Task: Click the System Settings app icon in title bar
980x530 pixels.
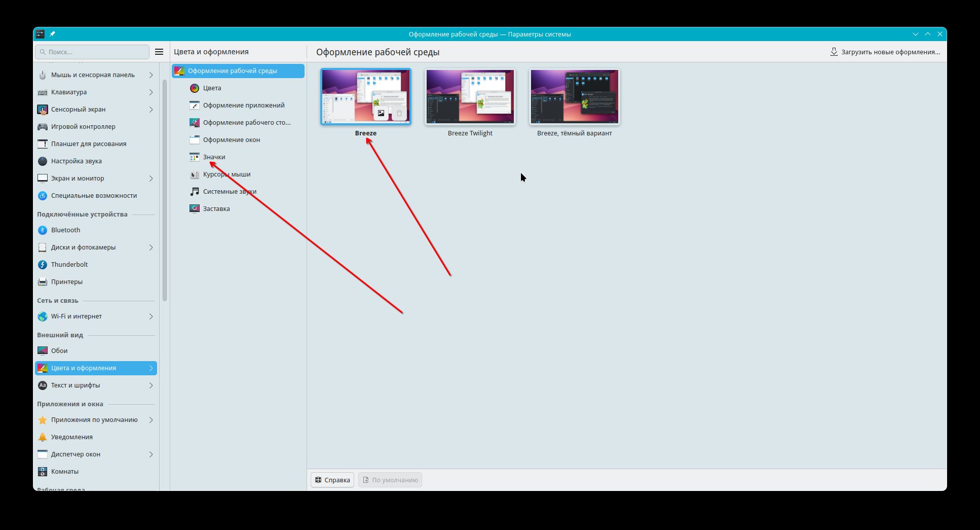Action: click(x=40, y=34)
